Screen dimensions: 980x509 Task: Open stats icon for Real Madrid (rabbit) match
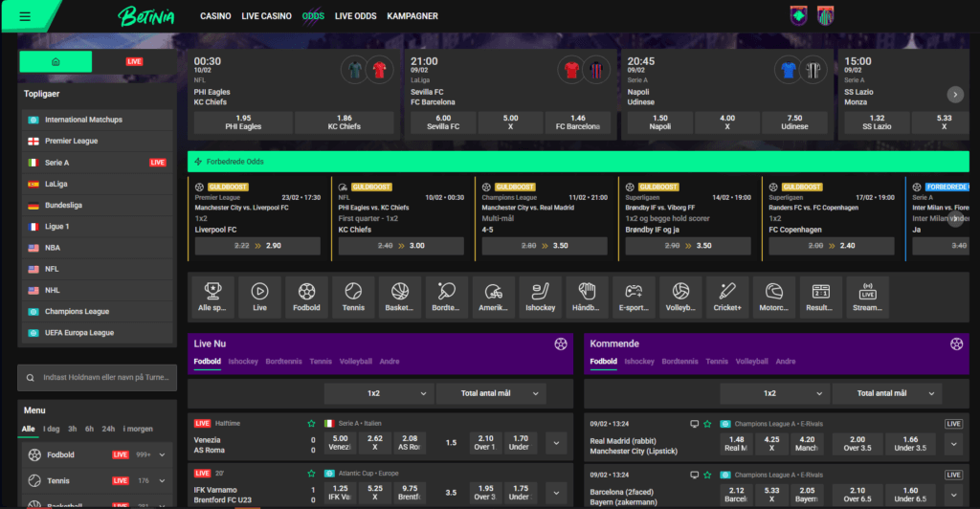click(x=694, y=424)
